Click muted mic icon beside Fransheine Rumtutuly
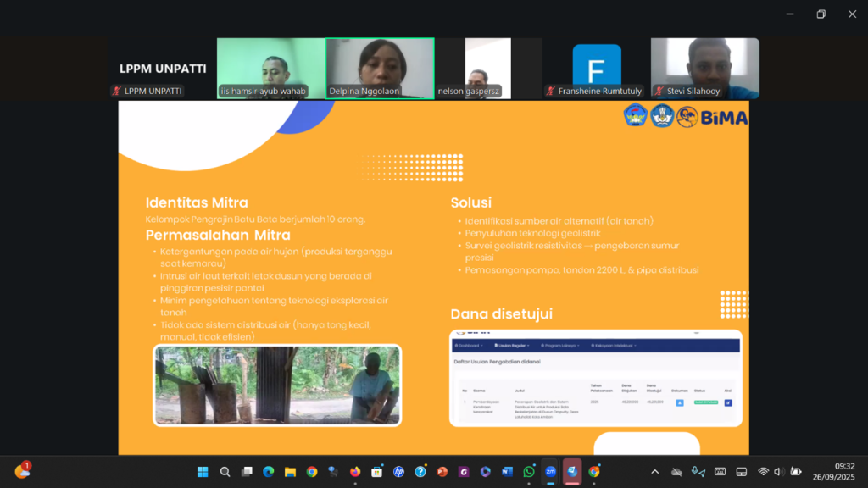The width and height of the screenshot is (868, 488). tap(551, 91)
